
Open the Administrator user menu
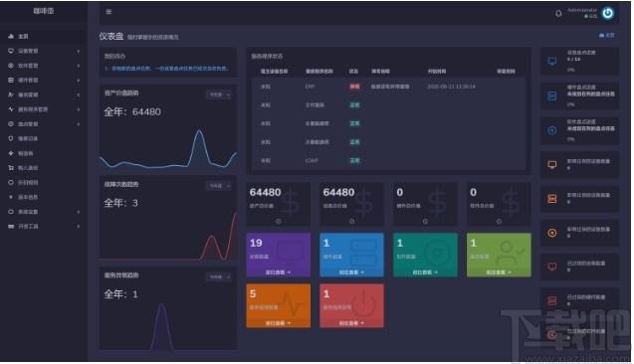click(x=582, y=13)
